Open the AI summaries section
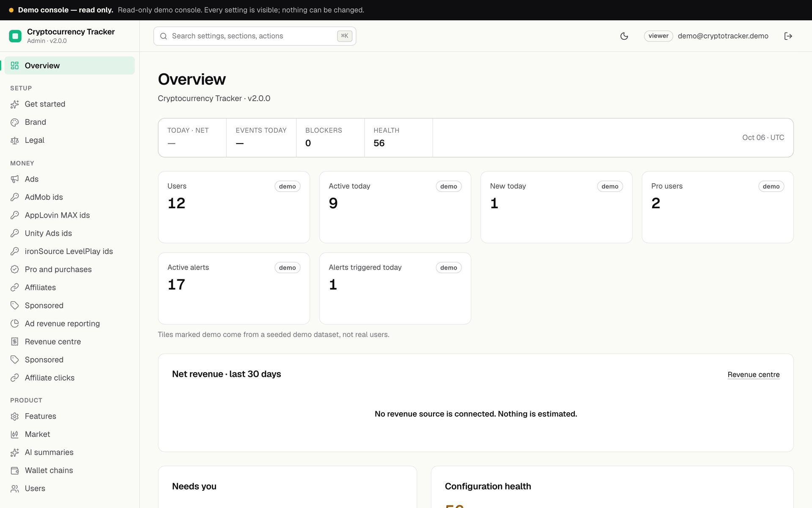The width and height of the screenshot is (812, 508). click(x=70, y=452)
